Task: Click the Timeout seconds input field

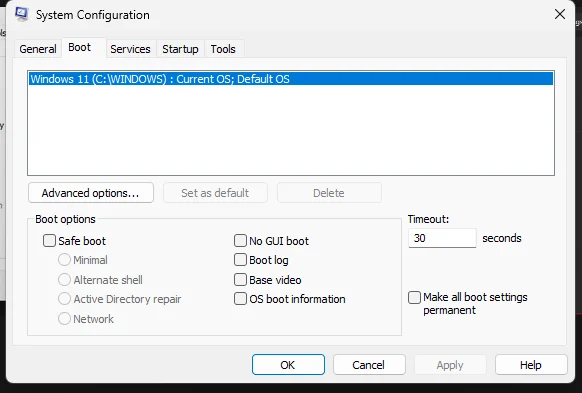Action: pos(442,238)
